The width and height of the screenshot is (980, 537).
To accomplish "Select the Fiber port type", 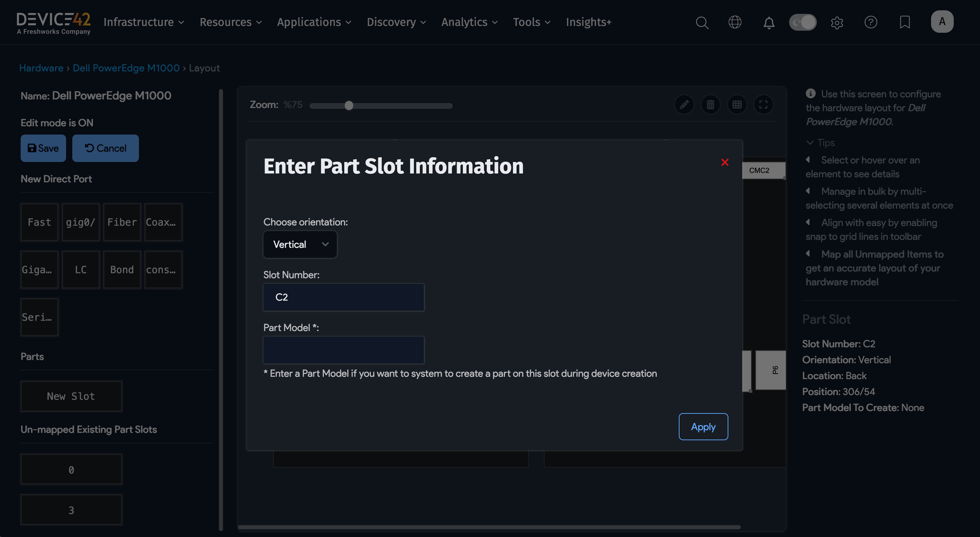I will click(x=122, y=222).
